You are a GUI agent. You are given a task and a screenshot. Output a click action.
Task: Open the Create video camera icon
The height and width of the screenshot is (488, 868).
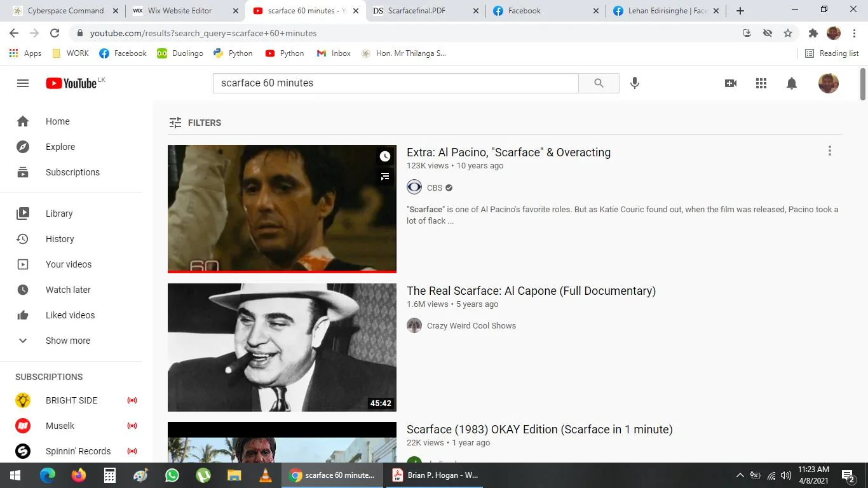731,83
